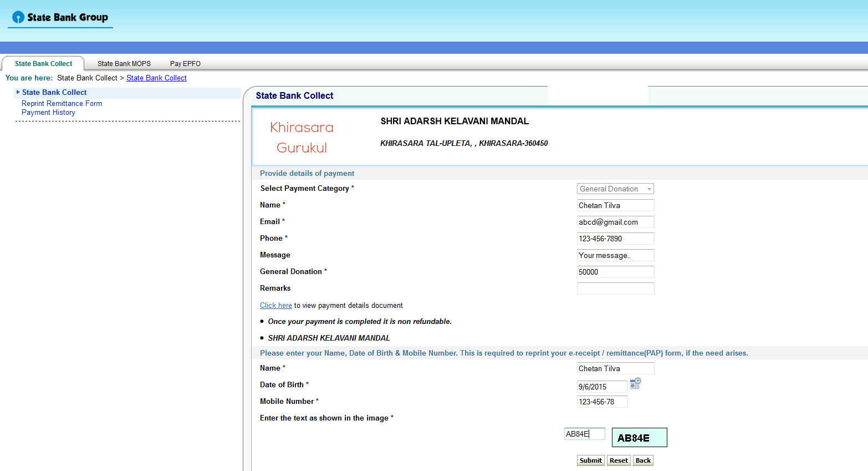This screenshot has height=471, width=868.
Task: Open the Select Payment Category dropdown
Action: coord(615,189)
